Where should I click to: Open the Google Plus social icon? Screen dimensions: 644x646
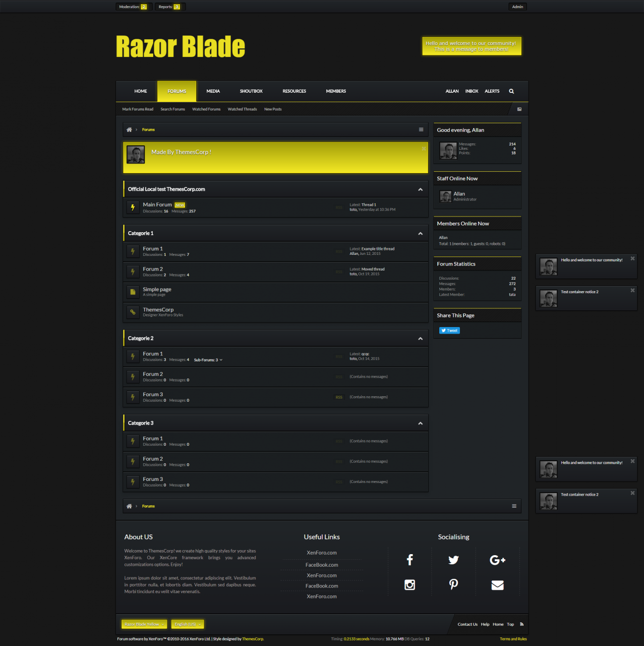click(497, 560)
